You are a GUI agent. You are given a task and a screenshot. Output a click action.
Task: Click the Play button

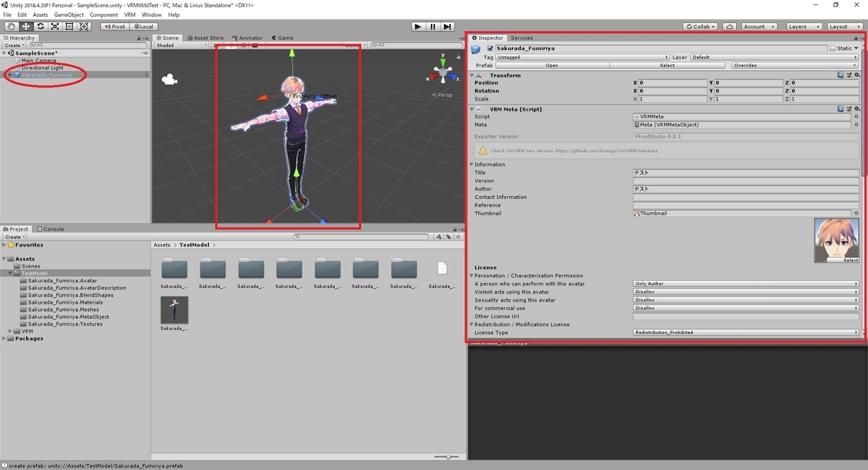pyautogui.click(x=418, y=27)
